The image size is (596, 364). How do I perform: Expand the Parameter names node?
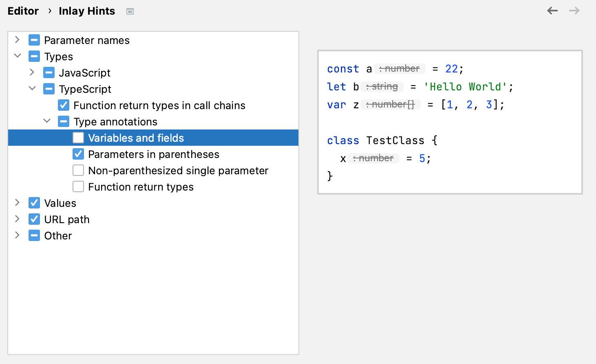pyautogui.click(x=17, y=40)
